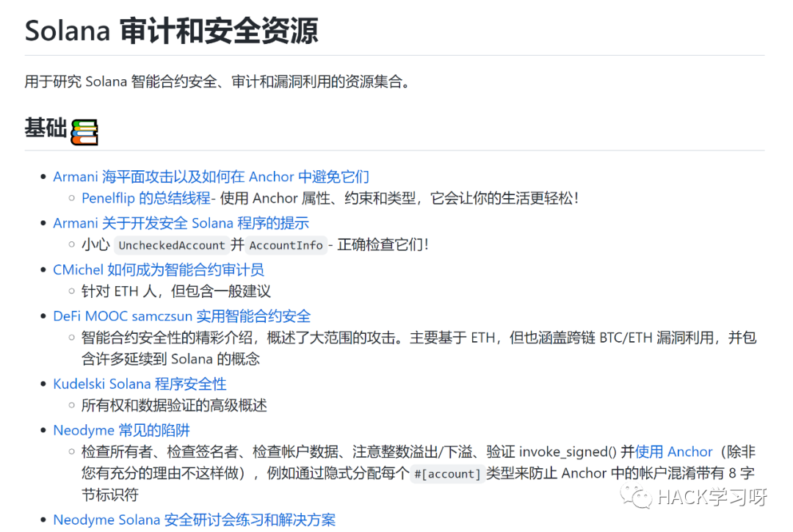Click the text 所有权和数据验证的高级概述
Viewport: 793px width, 532px height.
pos(174,405)
